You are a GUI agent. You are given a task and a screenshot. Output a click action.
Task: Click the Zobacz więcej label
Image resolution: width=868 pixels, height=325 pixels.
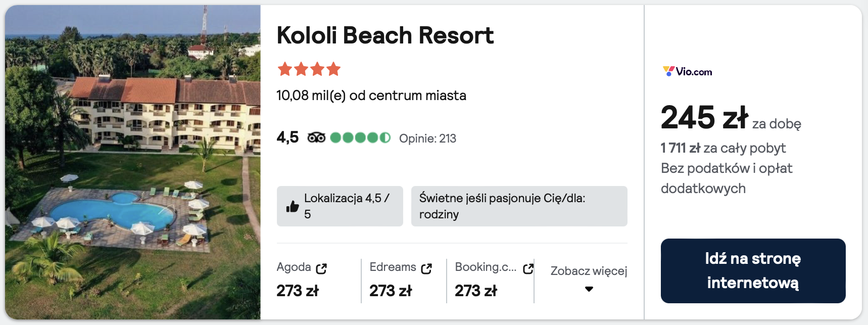589,271
